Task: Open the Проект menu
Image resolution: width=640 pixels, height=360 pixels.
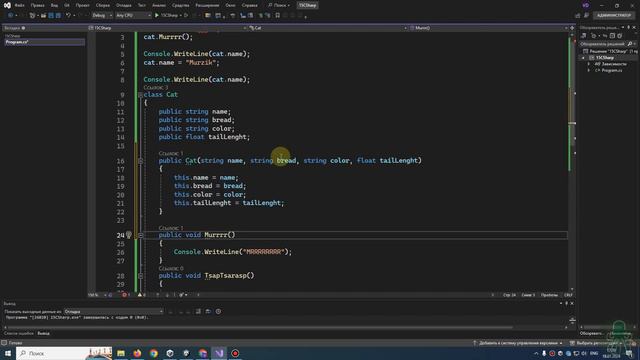Action: click(x=82, y=5)
